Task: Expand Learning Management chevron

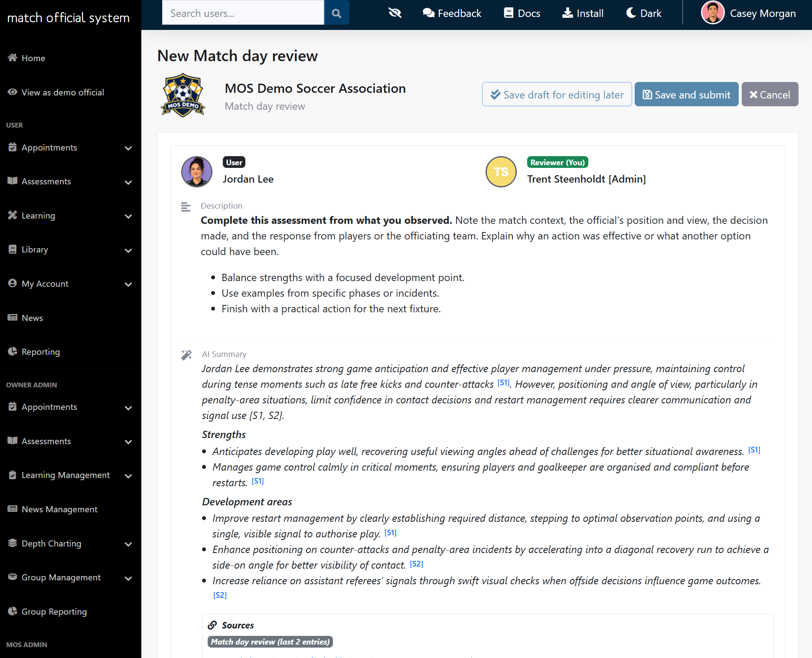Action: coord(128,476)
